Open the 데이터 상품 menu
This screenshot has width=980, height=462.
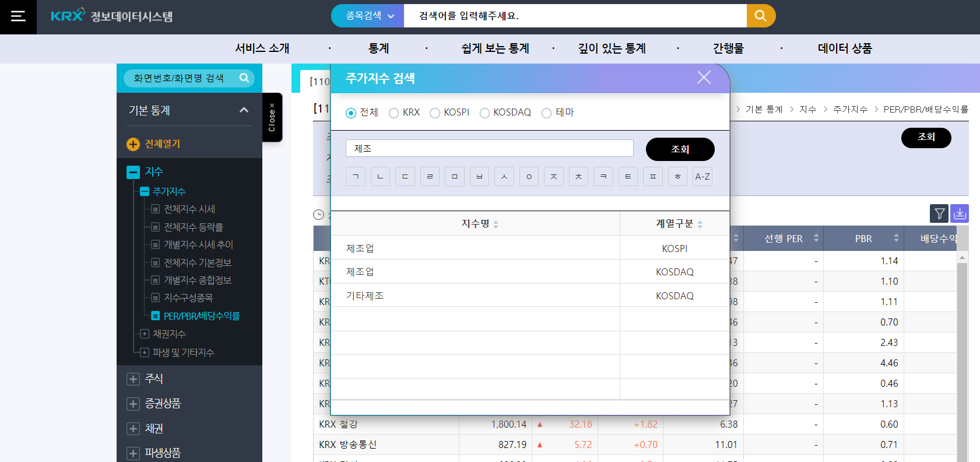845,48
